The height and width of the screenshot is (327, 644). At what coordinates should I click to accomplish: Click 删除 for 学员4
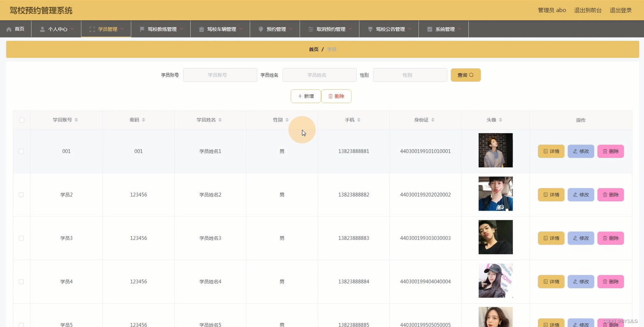pyautogui.click(x=611, y=282)
